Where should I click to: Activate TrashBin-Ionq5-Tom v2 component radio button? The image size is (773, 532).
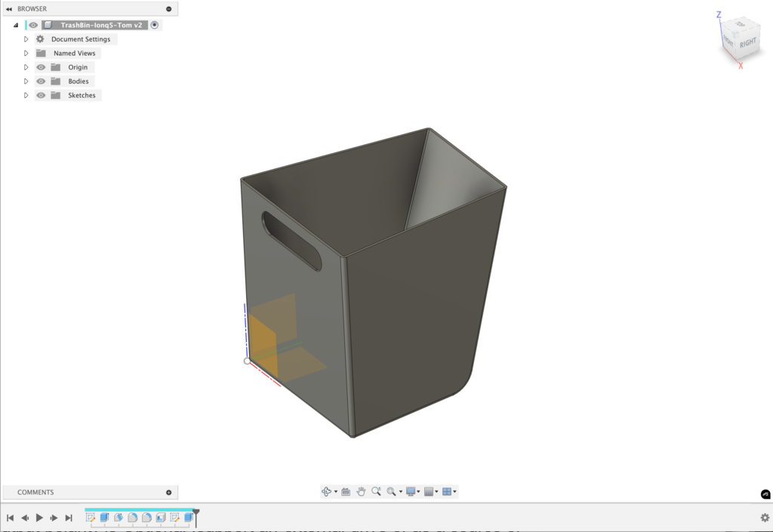coord(155,25)
